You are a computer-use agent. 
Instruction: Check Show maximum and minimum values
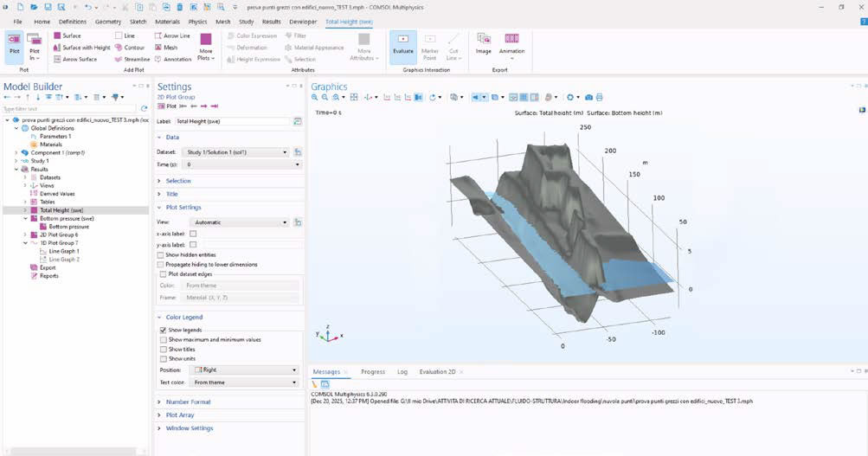[x=163, y=340]
